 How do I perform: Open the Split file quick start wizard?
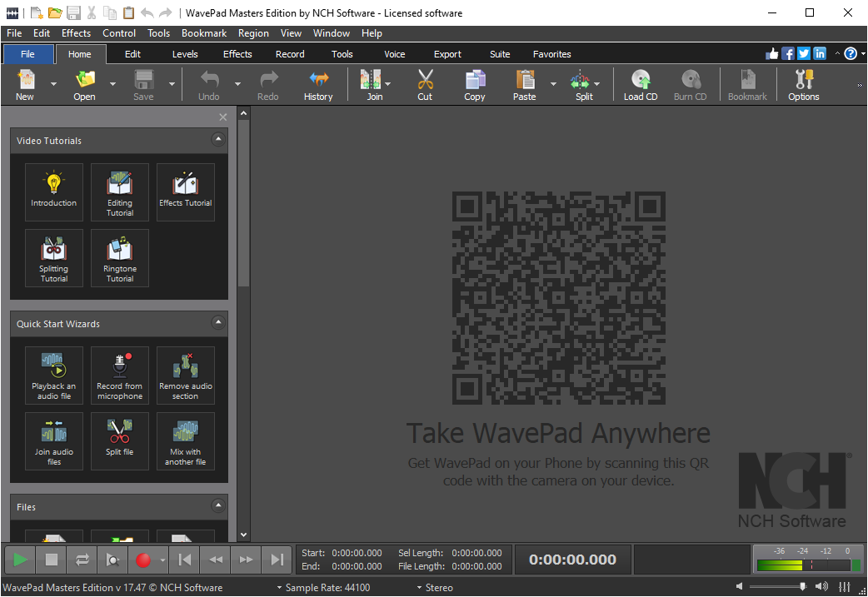point(119,441)
